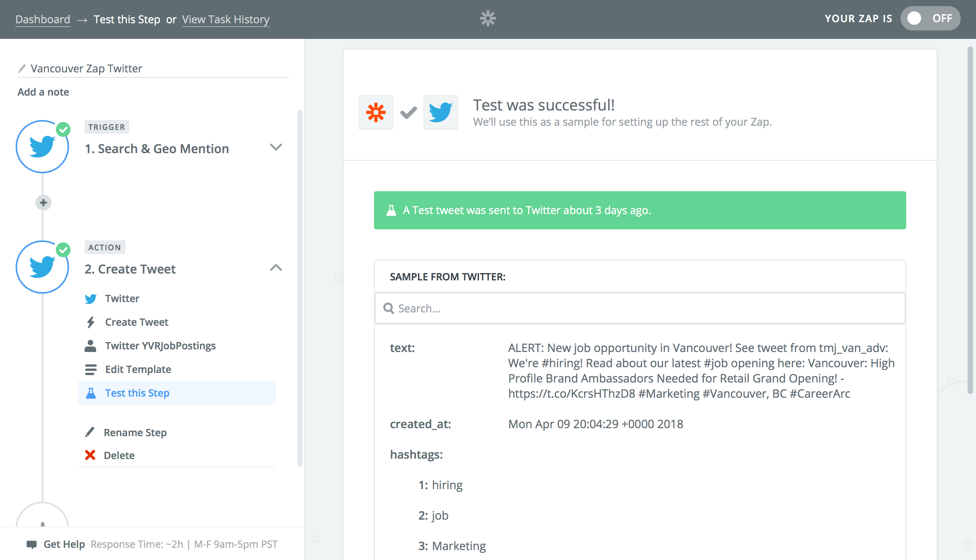This screenshot has height=560, width=976.
Task: Click the 2. Create Tweet title
Action: tap(130, 269)
